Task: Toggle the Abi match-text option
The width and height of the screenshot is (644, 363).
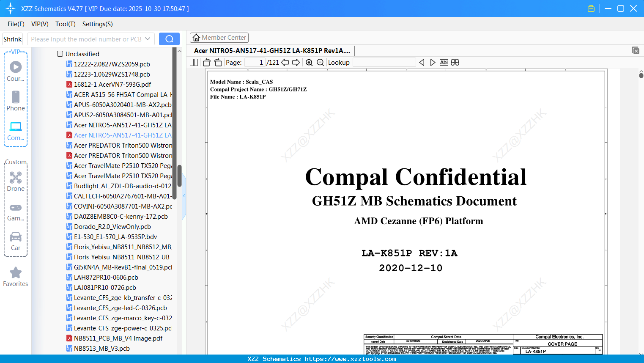Action: (x=444, y=63)
